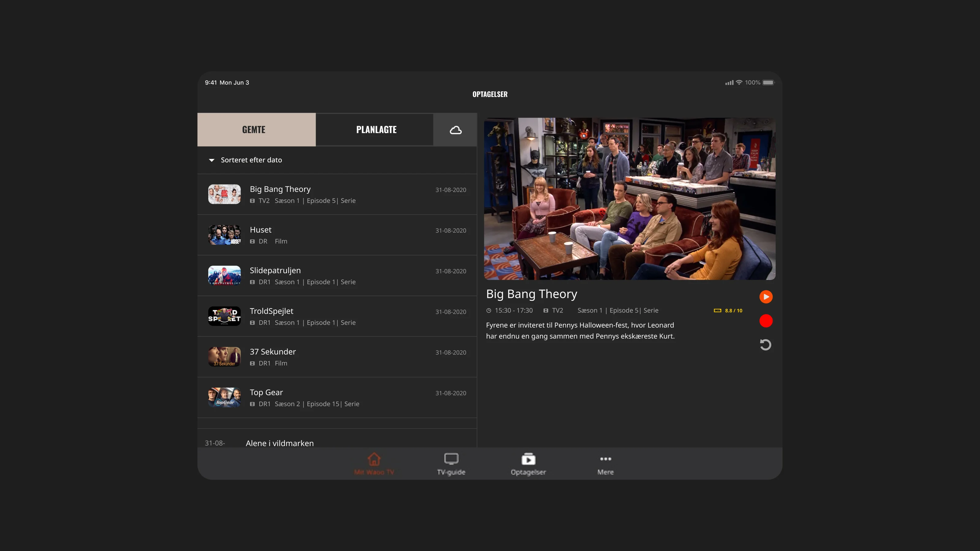Click the Top Gear 31-08-2020 date
Viewport: 980px width, 551px height.
451,393
